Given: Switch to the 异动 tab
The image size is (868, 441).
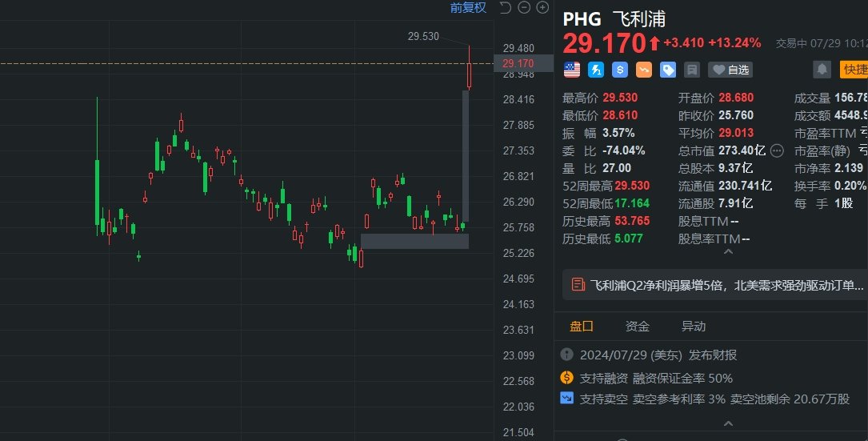Looking at the screenshot, I should 694,327.
